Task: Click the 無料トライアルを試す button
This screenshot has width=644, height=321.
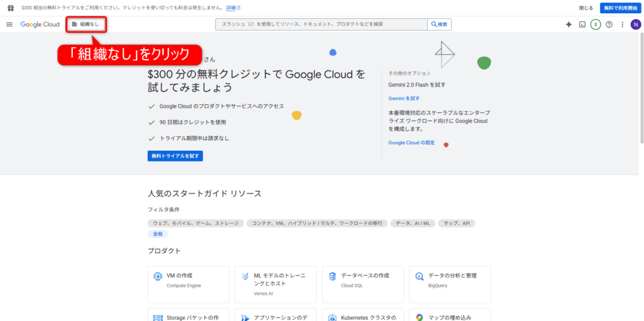Action: click(x=175, y=156)
